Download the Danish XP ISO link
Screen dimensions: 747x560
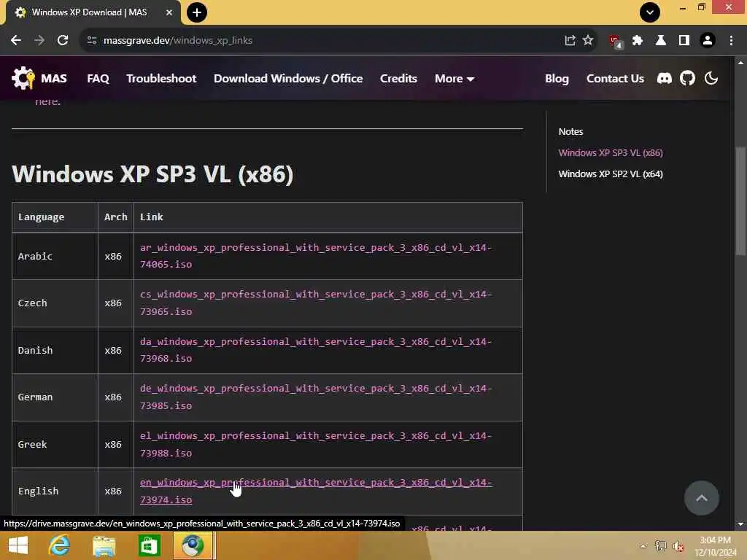[x=315, y=350]
